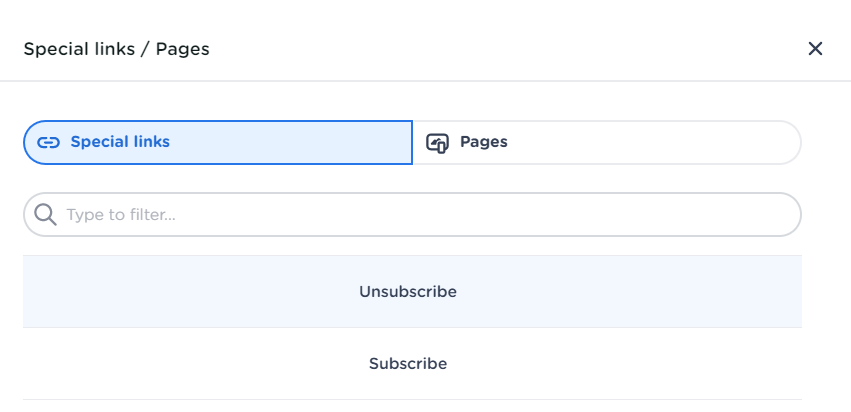Screen dimensions: 851x412
Task: Dismiss the dialog with the X icon
Action: pyautogui.click(x=815, y=48)
